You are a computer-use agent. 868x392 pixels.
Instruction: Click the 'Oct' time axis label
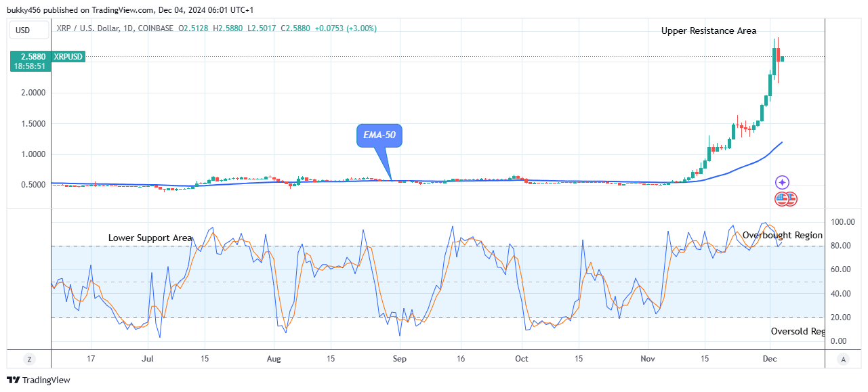(522, 359)
